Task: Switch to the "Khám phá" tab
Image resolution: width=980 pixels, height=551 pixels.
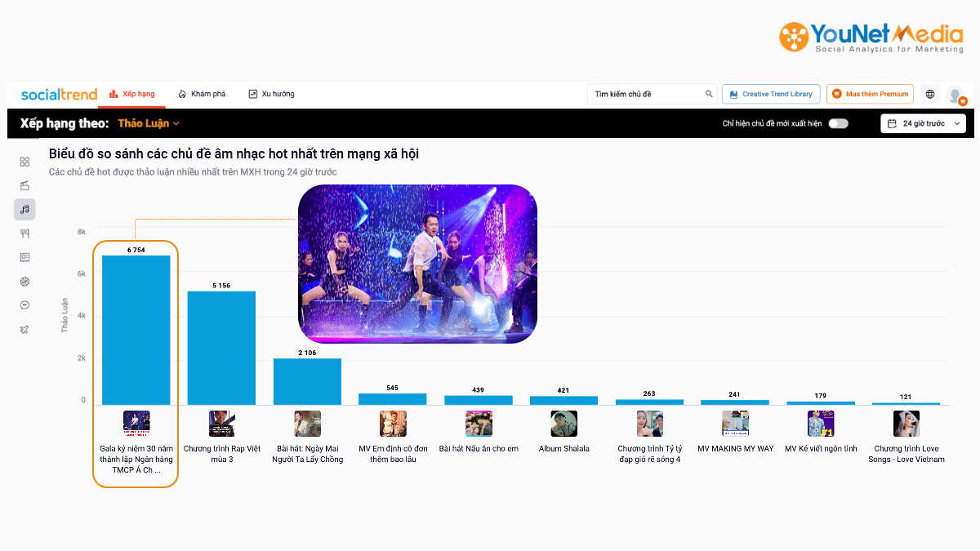Action: click(201, 94)
